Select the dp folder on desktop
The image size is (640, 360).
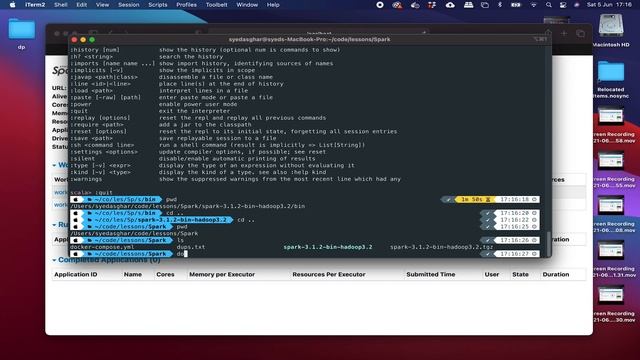(x=21, y=29)
